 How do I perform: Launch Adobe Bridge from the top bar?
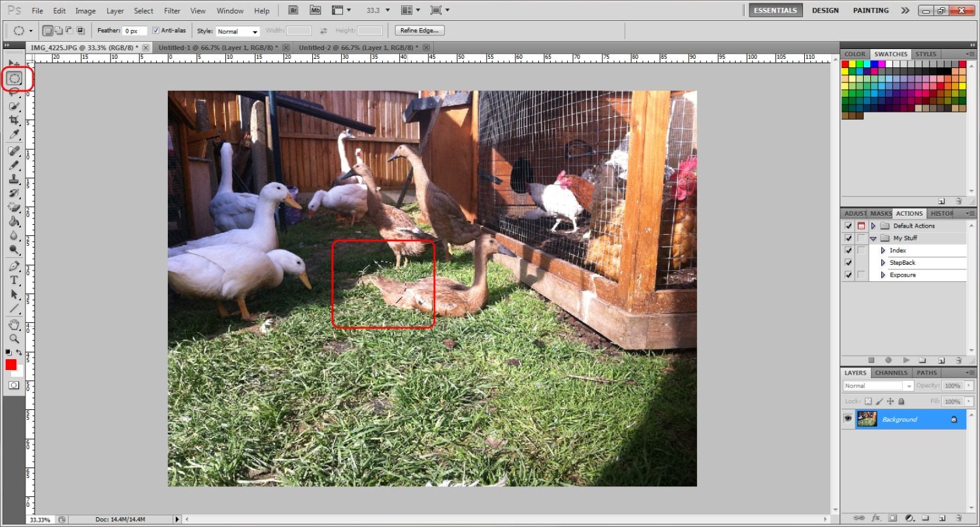click(x=293, y=10)
